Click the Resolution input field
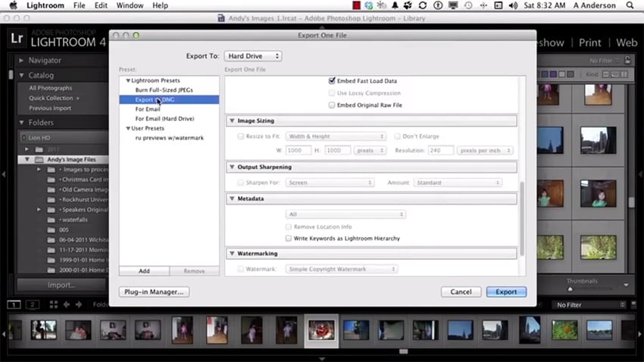 (441, 151)
